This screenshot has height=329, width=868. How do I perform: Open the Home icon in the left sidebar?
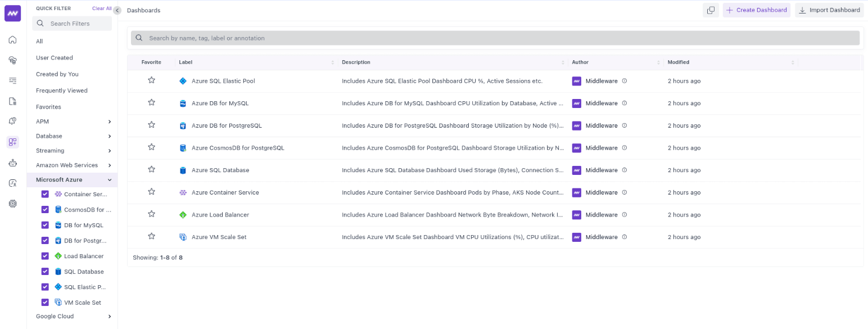point(12,40)
